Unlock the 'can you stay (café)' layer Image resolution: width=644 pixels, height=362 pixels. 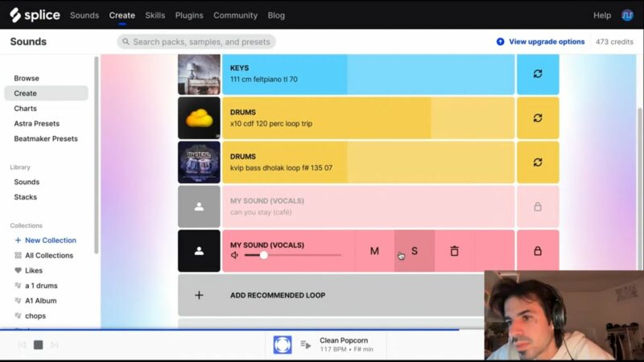point(537,207)
